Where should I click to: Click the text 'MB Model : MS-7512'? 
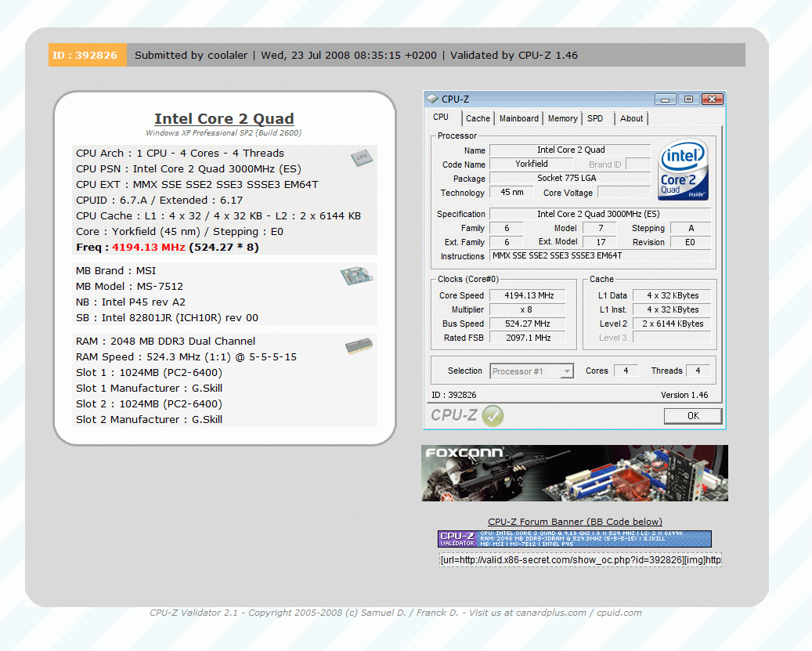(129, 287)
